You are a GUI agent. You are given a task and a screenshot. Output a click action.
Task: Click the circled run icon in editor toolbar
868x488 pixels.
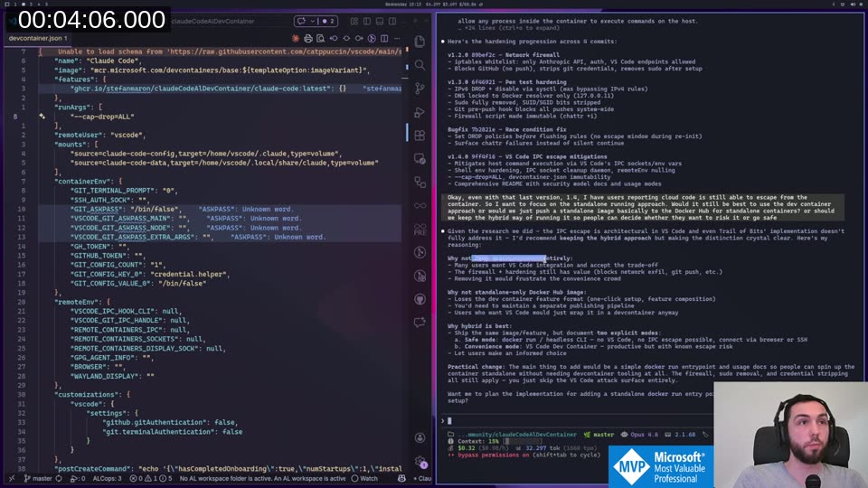(x=372, y=38)
